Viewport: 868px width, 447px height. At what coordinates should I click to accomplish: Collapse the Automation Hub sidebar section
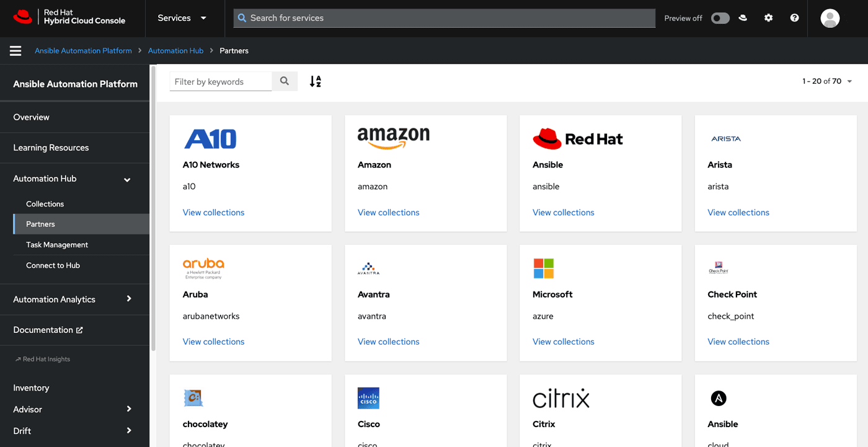[x=126, y=179]
